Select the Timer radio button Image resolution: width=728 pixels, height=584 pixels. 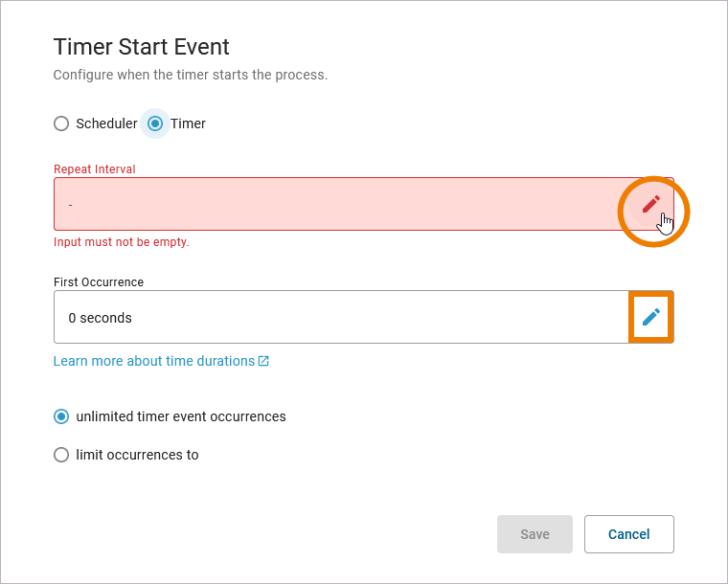point(155,124)
